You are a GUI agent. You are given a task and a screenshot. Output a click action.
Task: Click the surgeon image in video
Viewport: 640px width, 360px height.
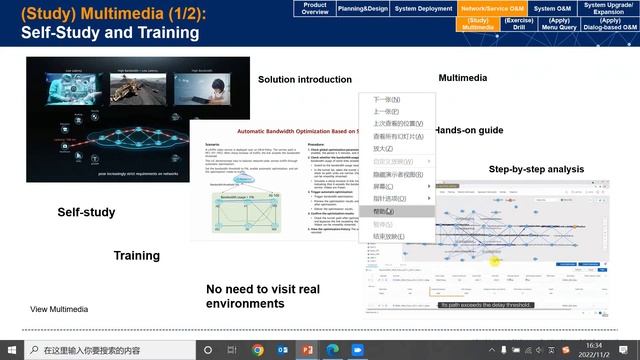[x=73, y=89]
